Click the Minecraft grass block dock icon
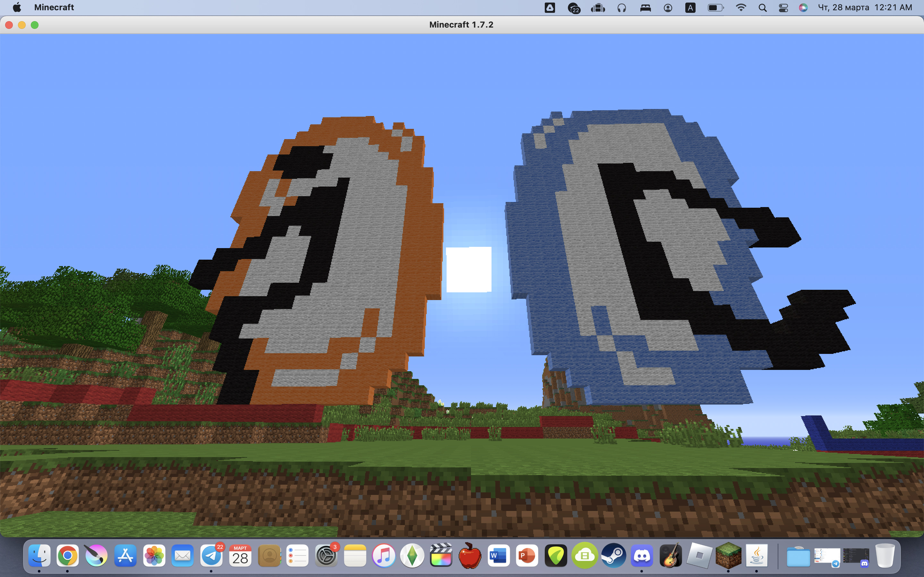Screen dimensions: 924x577 point(728,556)
